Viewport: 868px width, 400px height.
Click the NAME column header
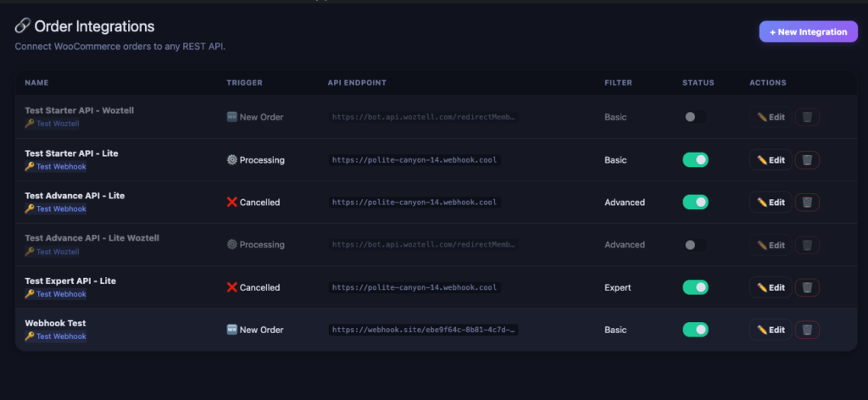click(36, 83)
